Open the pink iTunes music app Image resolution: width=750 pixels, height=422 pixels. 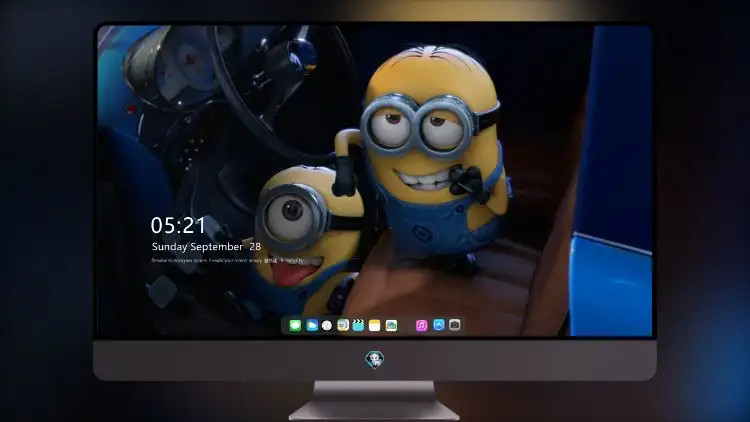[421, 325]
